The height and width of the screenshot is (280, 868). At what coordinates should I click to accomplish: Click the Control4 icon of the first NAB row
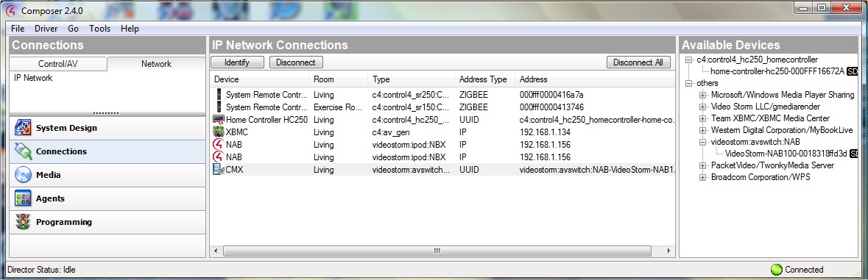[x=218, y=145]
